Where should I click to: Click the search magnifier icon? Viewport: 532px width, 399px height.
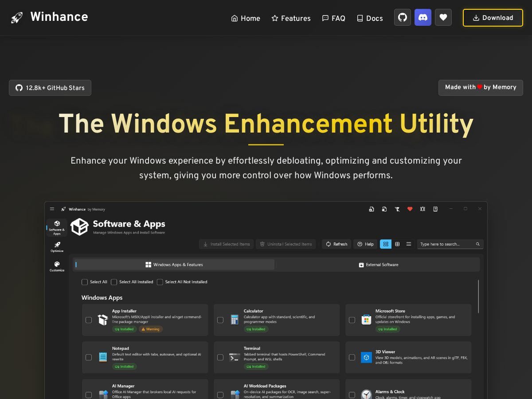pos(478,244)
